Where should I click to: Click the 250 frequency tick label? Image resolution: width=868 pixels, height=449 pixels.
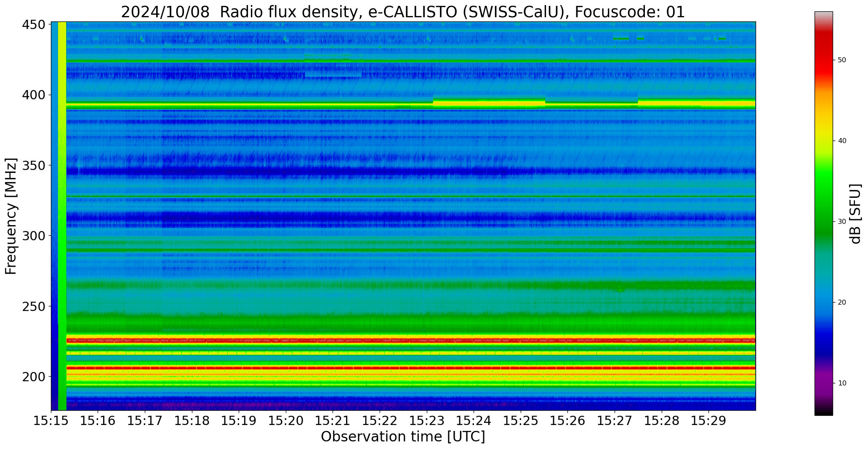[33, 306]
